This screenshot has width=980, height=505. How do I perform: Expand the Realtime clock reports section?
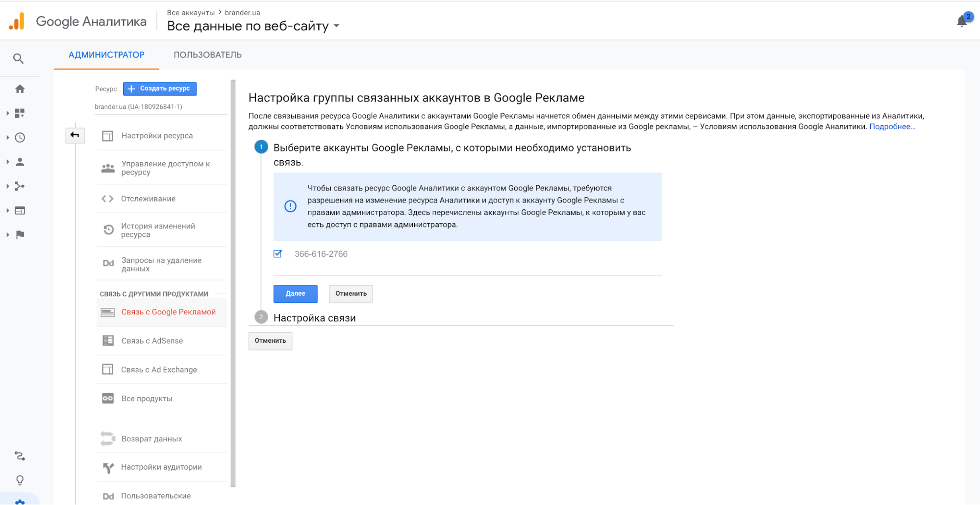[20, 138]
